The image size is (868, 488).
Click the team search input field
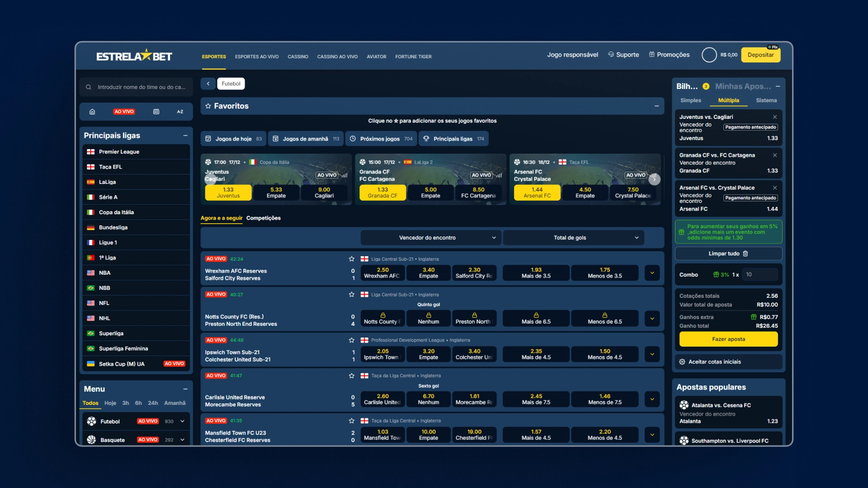pyautogui.click(x=136, y=87)
